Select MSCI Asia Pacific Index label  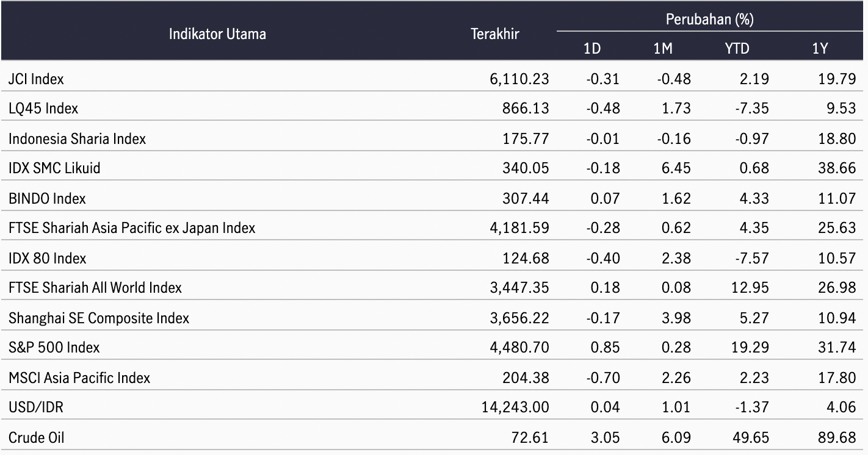click(x=79, y=378)
